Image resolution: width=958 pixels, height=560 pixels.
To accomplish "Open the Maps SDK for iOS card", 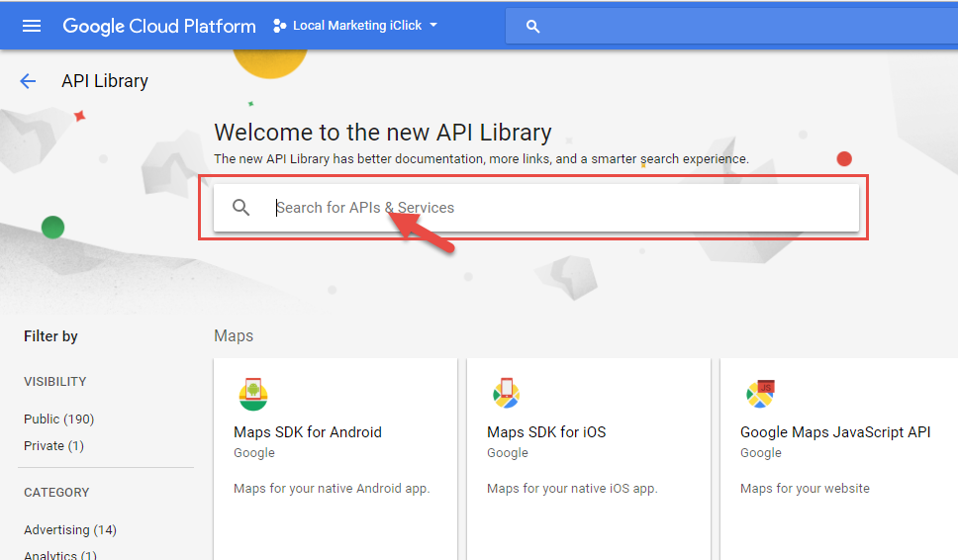I will [589, 459].
